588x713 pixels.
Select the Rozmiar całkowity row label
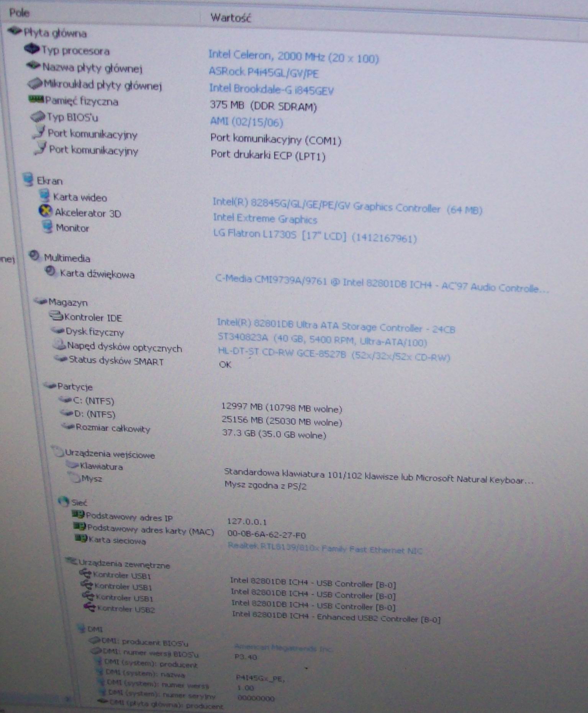[x=113, y=427]
